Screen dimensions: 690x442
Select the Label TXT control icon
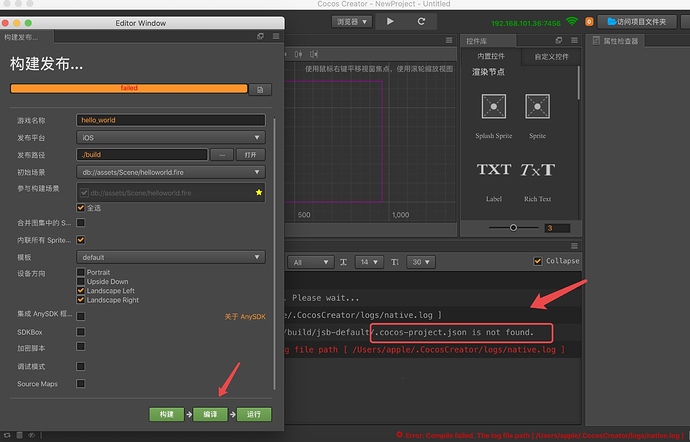tap(494, 169)
